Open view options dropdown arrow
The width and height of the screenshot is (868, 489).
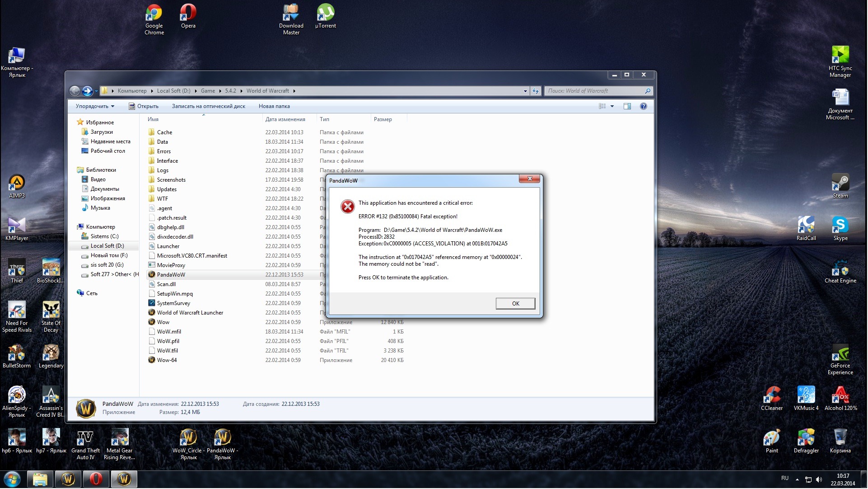(x=612, y=106)
